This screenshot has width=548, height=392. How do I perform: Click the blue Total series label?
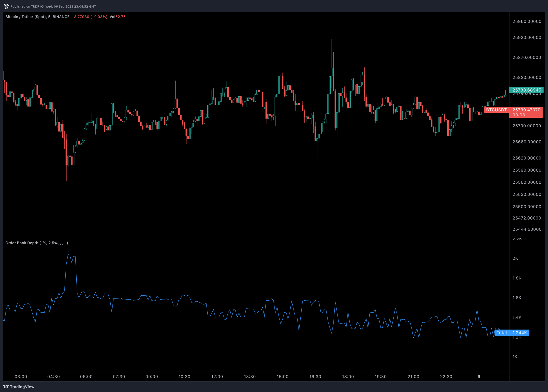click(501, 333)
